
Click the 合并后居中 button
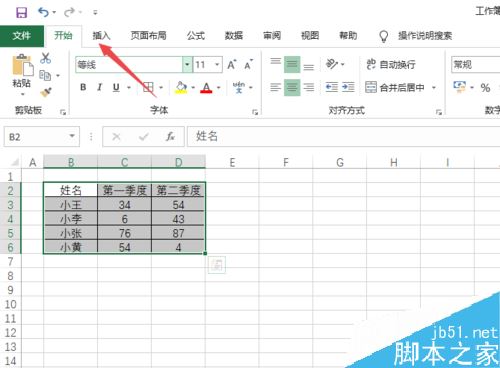pyautogui.click(x=395, y=88)
